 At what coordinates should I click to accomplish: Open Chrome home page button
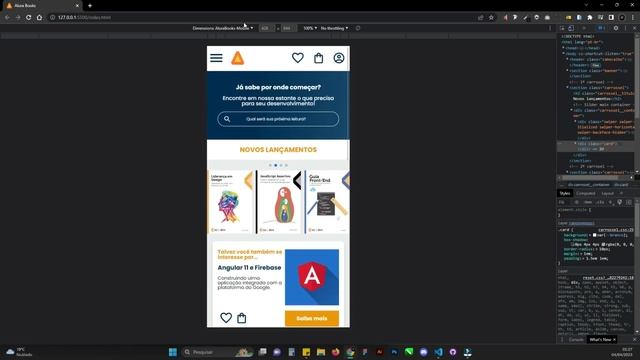39,18
